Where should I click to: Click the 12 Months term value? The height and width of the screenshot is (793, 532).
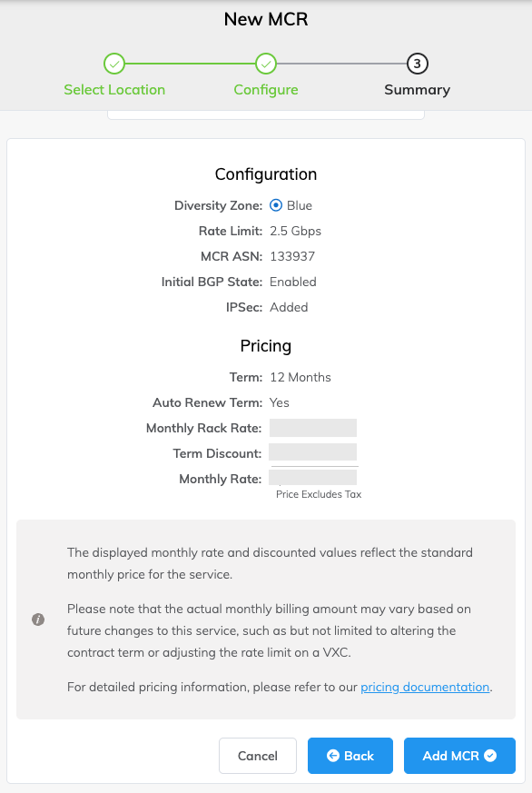tap(300, 377)
